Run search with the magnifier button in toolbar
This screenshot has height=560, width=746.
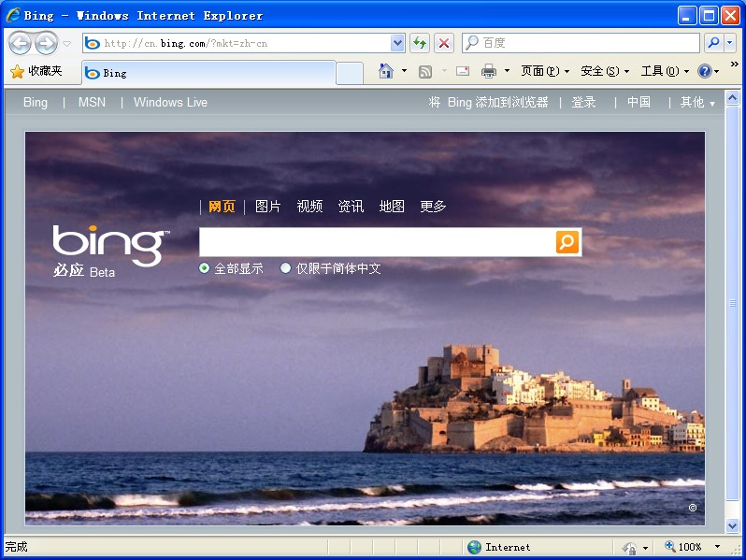point(713,43)
